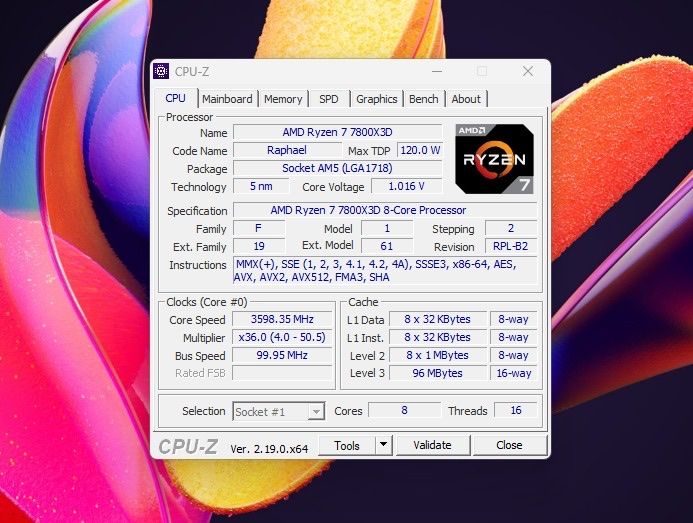
Task: Open the SPD tab
Action: pyautogui.click(x=329, y=99)
